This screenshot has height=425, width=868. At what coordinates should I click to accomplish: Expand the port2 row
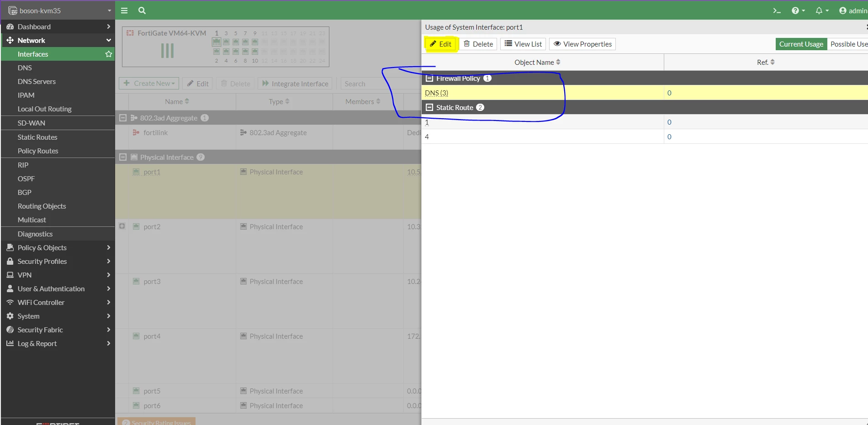tap(122, 226)
